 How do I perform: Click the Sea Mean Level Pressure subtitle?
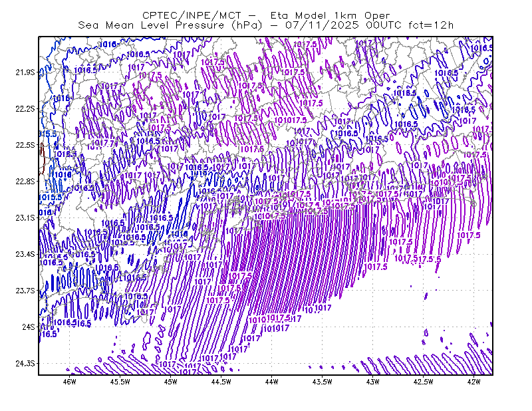pyautogui.click(x=265, y=25)
